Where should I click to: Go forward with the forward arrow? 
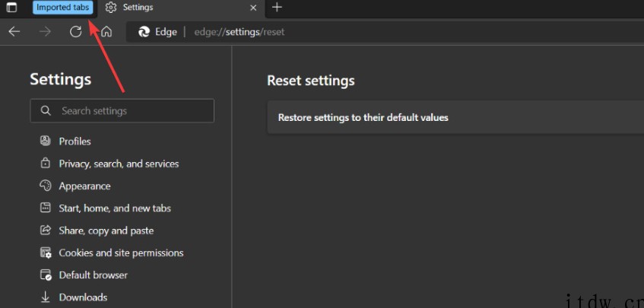coord(45,32)
